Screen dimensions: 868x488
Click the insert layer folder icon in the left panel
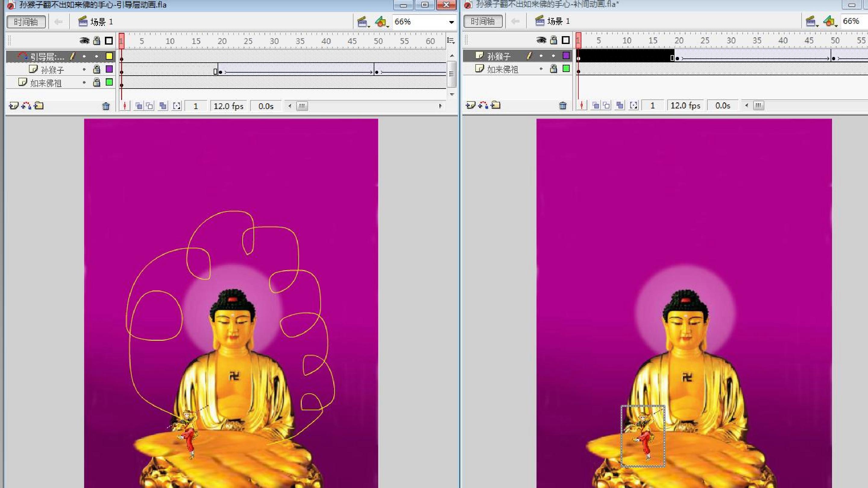click(39, 106)
